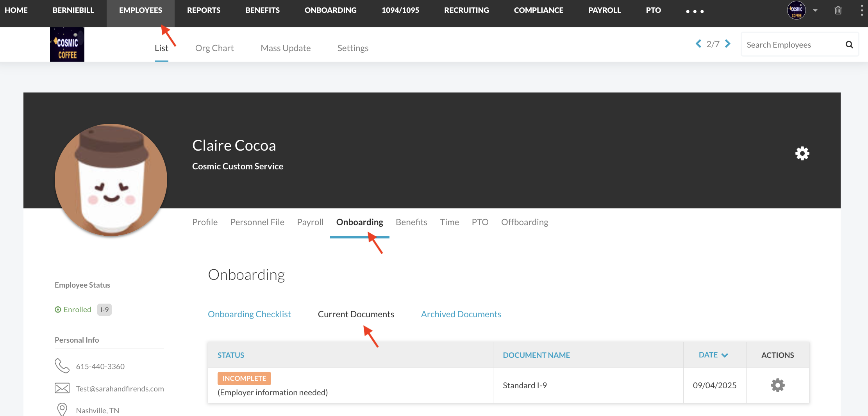Click the phone number 615-440-3360
This screenshot has width=868, height=416.
100,366
